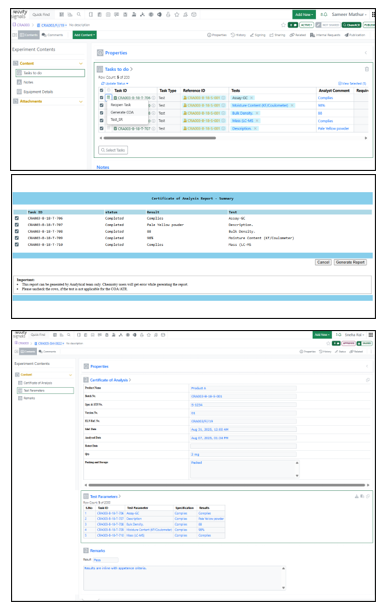The width and height of the screenshot is (385, 609).
Task: Select Tasks to do in Experiment Contents
Action: pyautogui.click(x=50, y=73)
